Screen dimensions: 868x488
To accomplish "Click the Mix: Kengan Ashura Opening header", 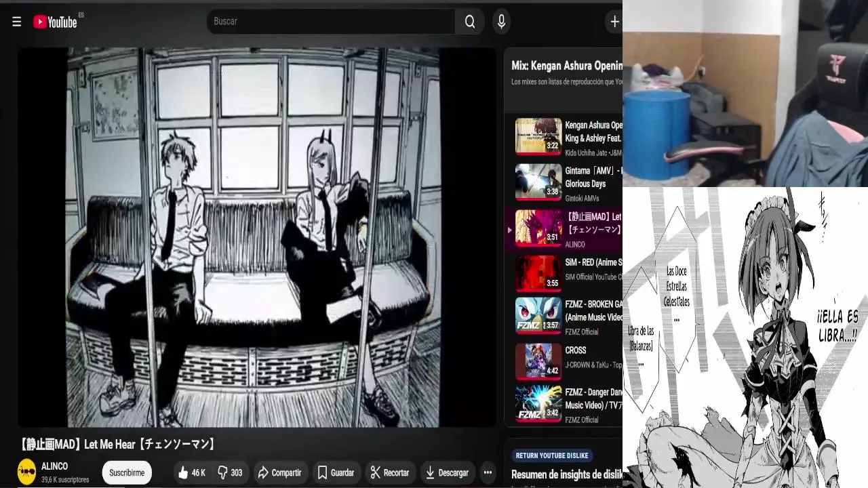I will click(567, 66).
